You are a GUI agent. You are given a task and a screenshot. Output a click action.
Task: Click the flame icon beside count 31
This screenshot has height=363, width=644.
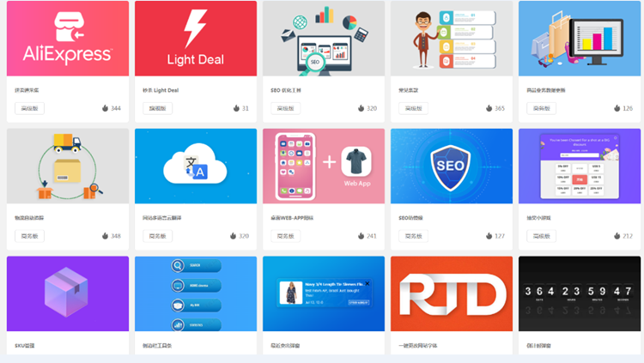coord(236,108)
